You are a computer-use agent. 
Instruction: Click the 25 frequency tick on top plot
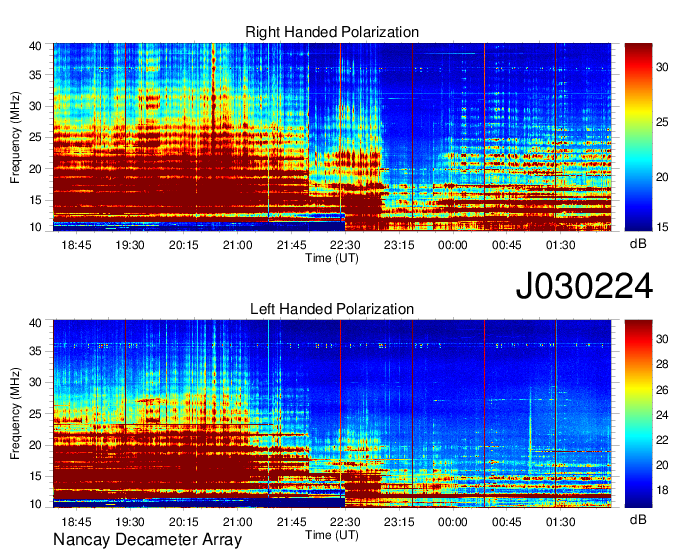click(x=35, y=137)
